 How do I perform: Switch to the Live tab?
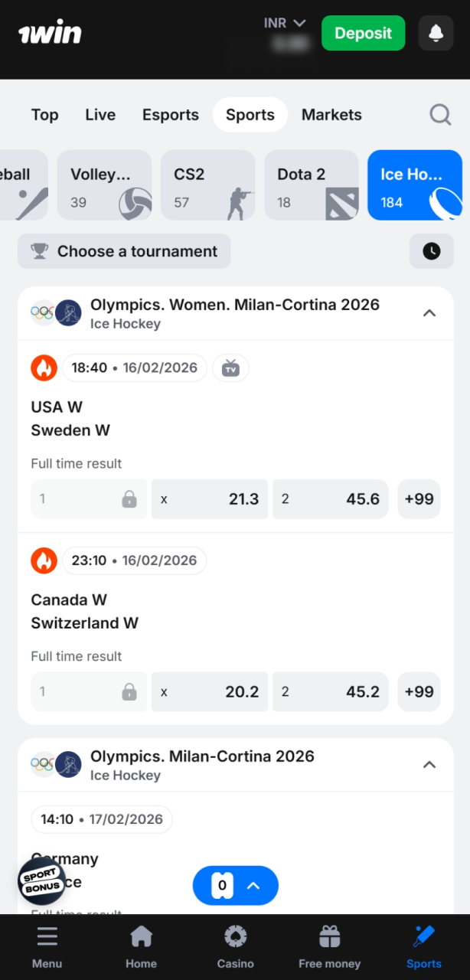pos(100,114)
